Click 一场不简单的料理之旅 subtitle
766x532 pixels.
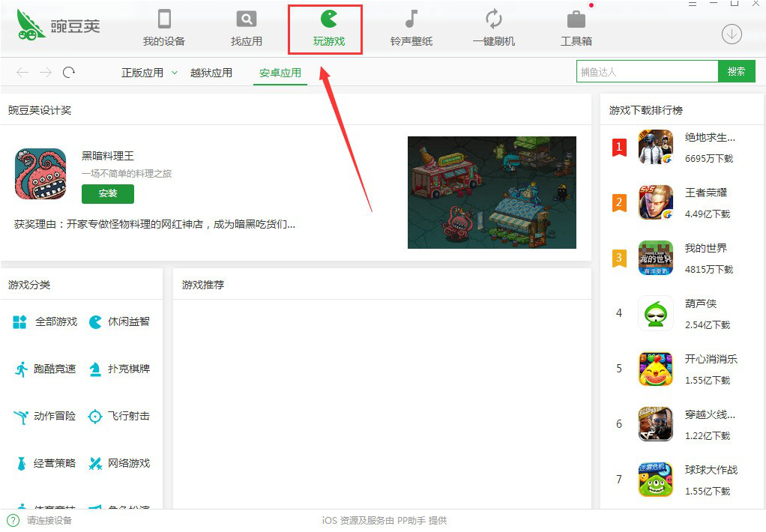(127, 173)
